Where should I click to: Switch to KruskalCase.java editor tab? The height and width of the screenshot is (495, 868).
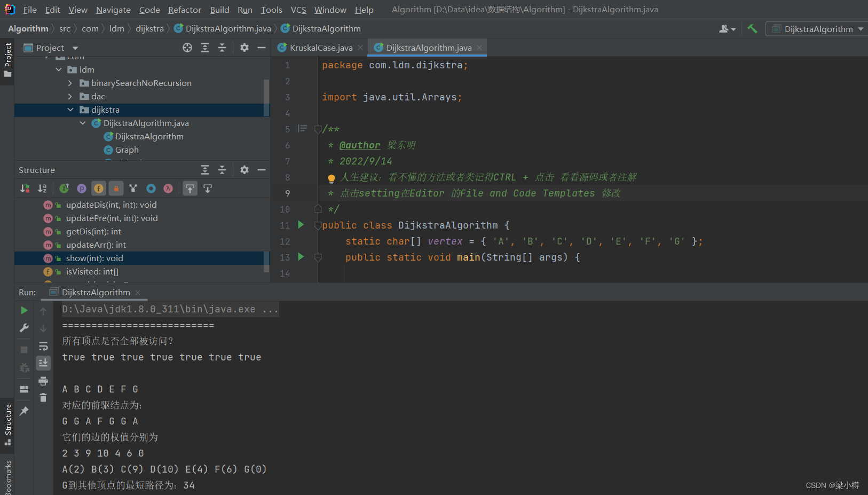tap(320, 48)
